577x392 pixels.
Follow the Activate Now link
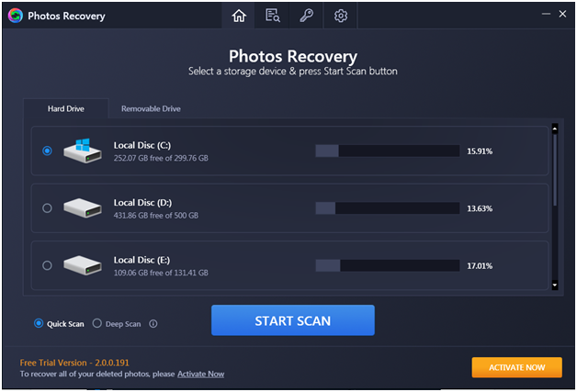(200, 374)
